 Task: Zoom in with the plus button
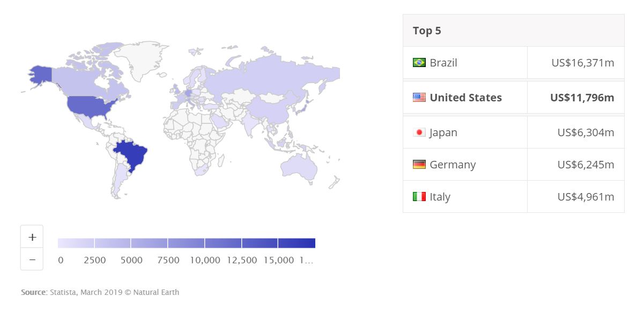tap(32, 236)
